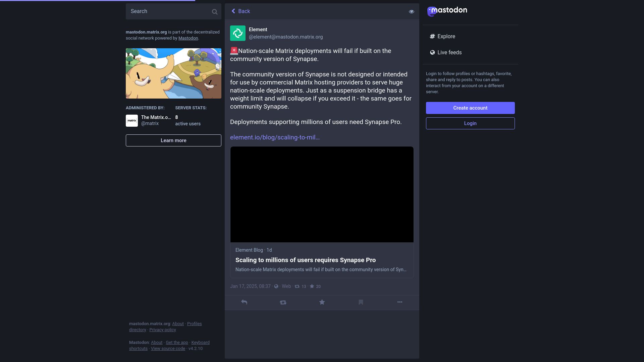Open the black link preview image

[x=322, y=194]
